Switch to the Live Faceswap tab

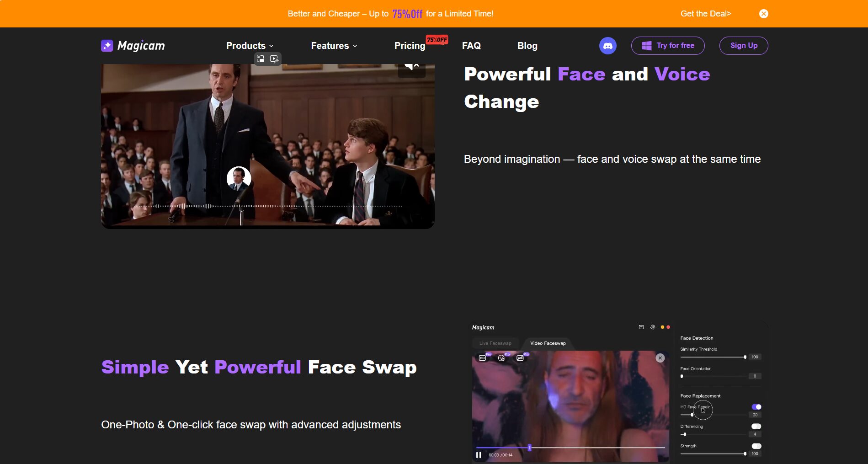495,343
